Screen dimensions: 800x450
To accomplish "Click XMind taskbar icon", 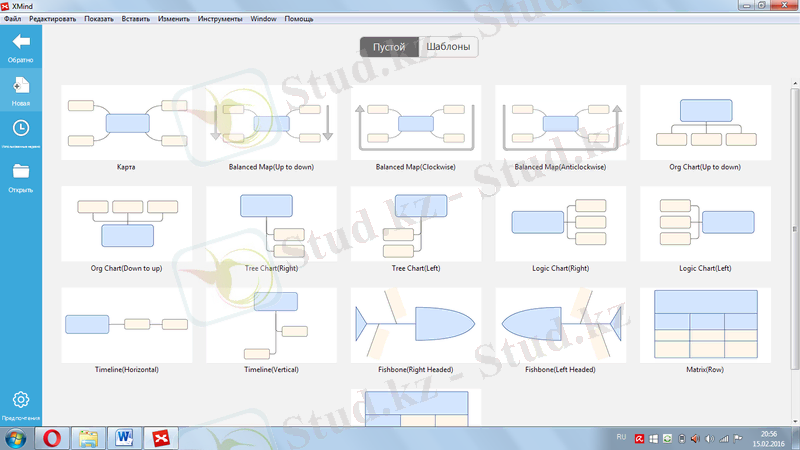I will tap(161, 438).
